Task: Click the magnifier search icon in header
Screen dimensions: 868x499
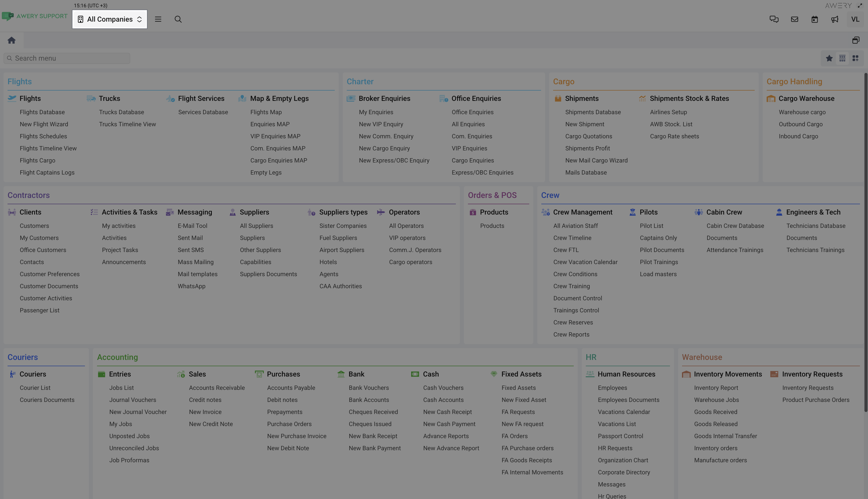Action: [178, 19]
